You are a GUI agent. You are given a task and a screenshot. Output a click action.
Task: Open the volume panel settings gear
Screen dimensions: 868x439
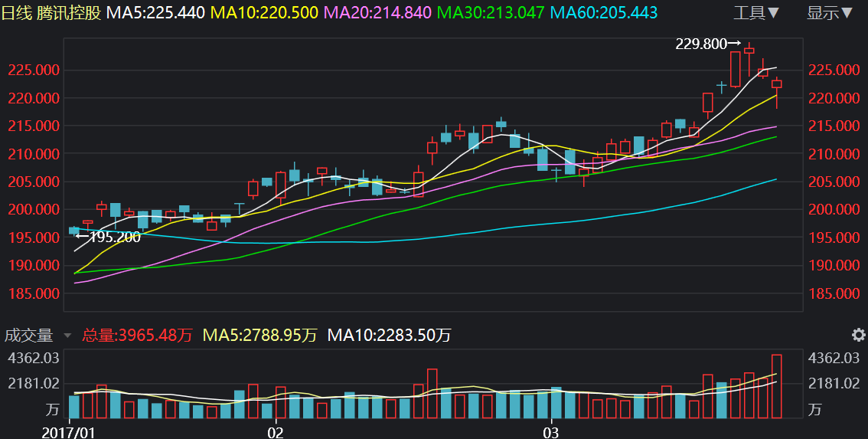[x=858, y=335]
